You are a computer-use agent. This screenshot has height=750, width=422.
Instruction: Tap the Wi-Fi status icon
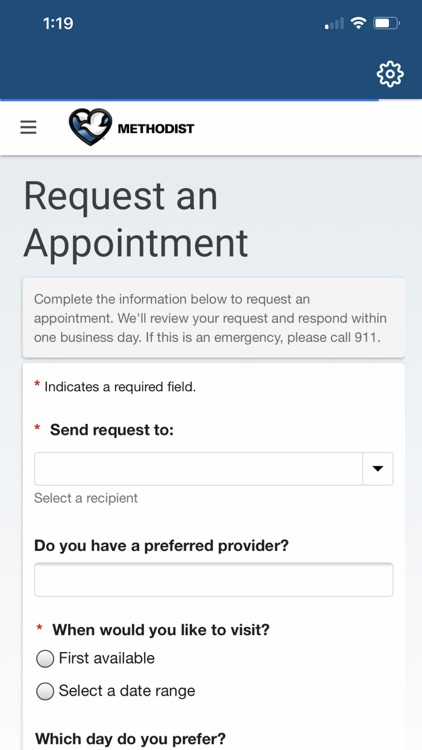tap(358, 22)
